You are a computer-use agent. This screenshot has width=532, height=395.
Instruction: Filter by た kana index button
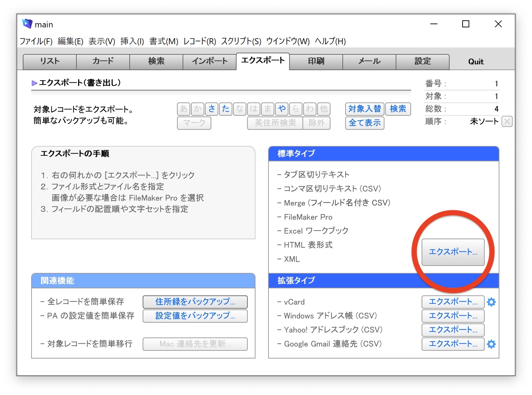(x=226, y=109)
